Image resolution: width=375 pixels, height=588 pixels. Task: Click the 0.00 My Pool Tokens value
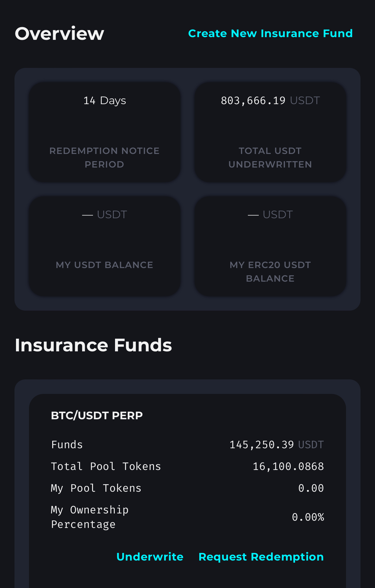311,488
